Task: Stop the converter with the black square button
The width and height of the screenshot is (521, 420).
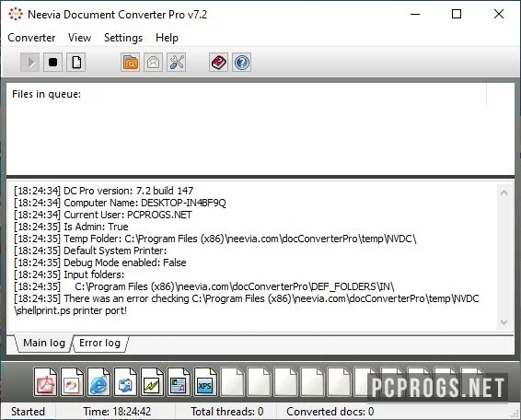Action: point(52,63)
